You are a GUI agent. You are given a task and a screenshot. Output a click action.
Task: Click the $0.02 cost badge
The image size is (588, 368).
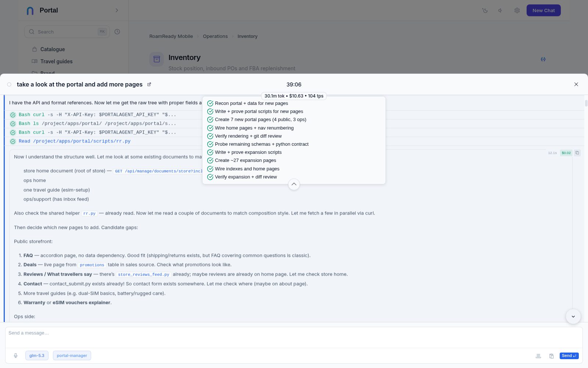click(566, 153)
